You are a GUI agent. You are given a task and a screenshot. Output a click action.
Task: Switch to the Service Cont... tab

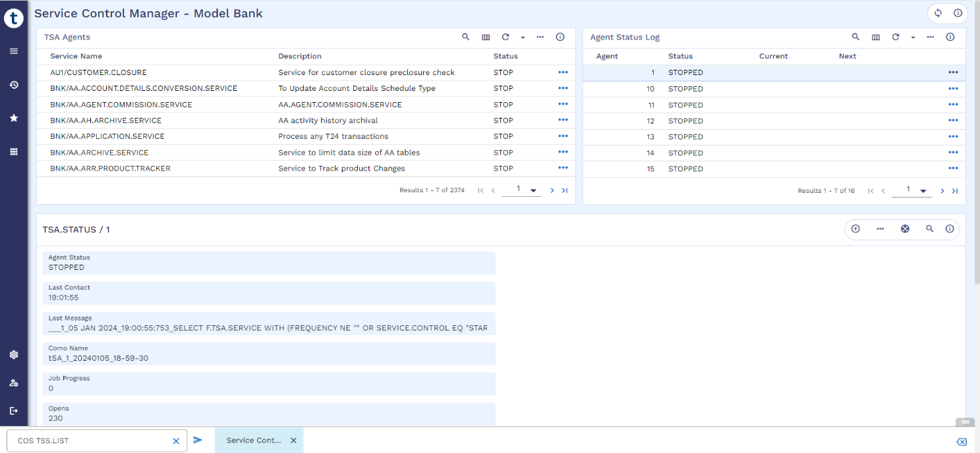click(254, 440)
